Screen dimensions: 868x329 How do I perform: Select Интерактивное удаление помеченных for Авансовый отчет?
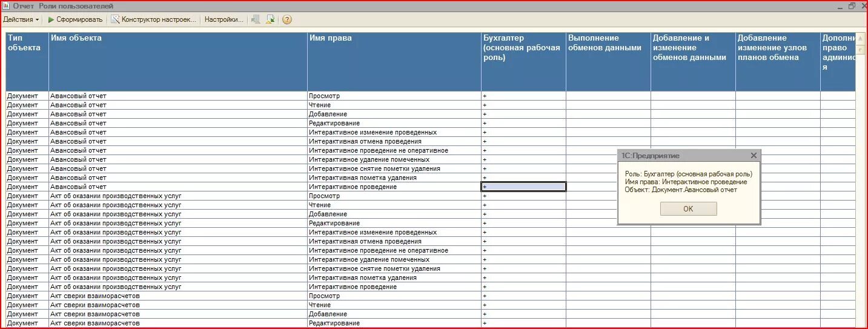[x=394, y=159]
